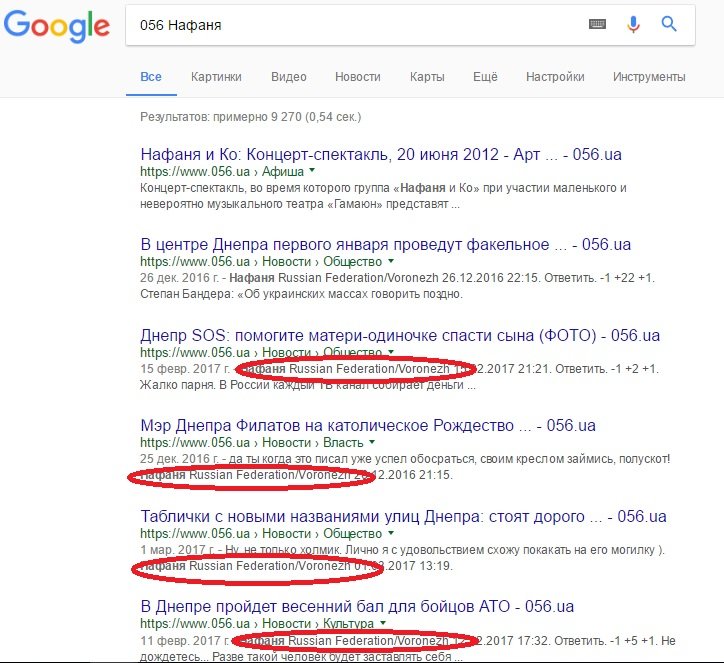Image resolution: width=724 pixels, height=663 pixels.
Task: Click the text 'Результатов: примерно 9 270 (0,54 сек.)'
Action: point(250,117)
